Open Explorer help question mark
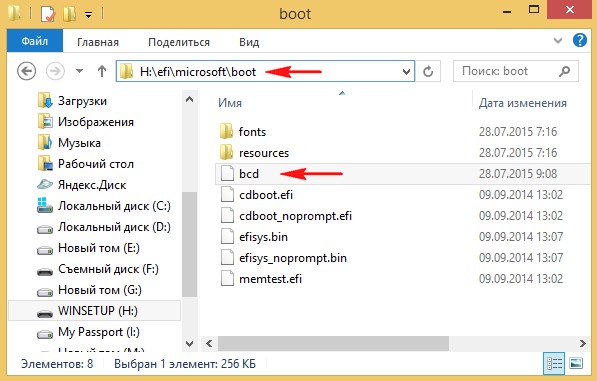This screenshot has height=381, width=597. [x=579, y=40]
